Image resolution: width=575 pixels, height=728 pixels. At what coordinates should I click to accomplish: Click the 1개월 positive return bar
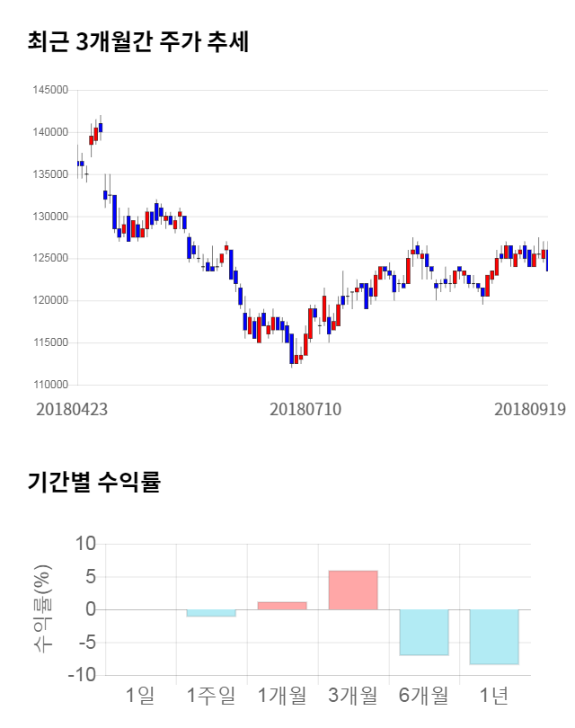(282, 606)
